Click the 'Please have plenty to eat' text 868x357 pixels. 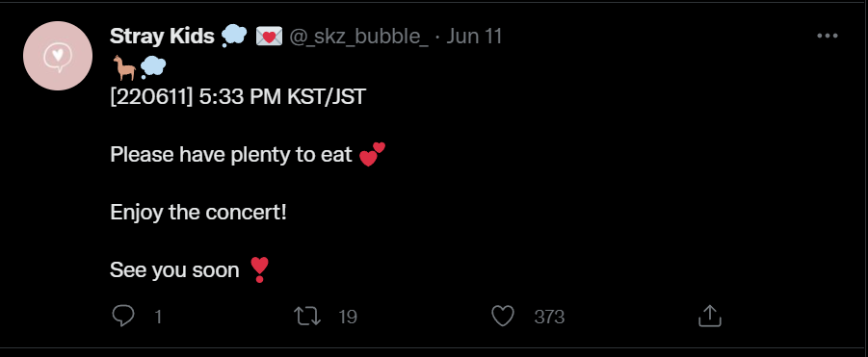[x=231, y=155]
